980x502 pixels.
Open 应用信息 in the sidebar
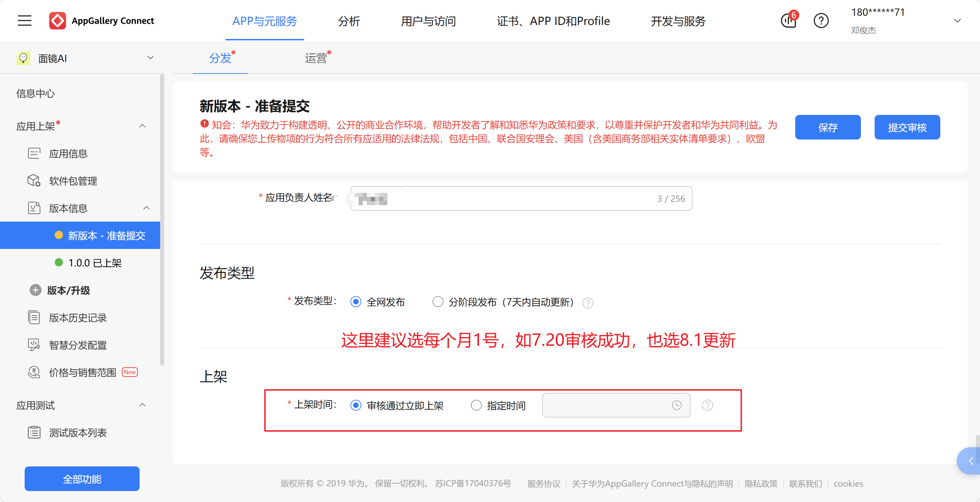click(x=68, y=154)
